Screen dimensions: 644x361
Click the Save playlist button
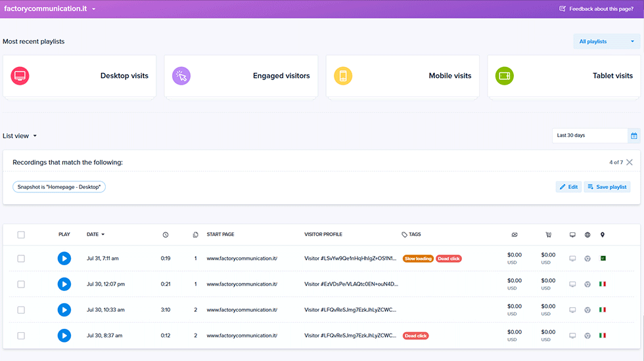[x=607, y=186]
